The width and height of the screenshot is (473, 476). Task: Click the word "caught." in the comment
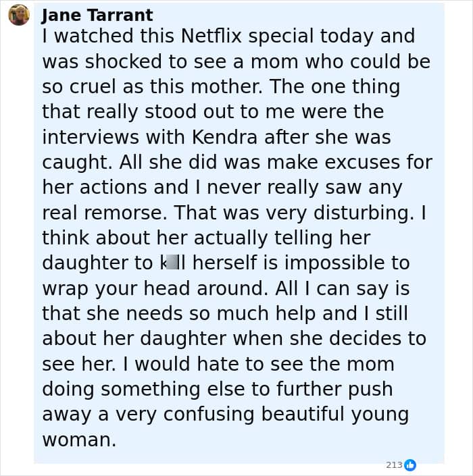click(x=74, y=162)
